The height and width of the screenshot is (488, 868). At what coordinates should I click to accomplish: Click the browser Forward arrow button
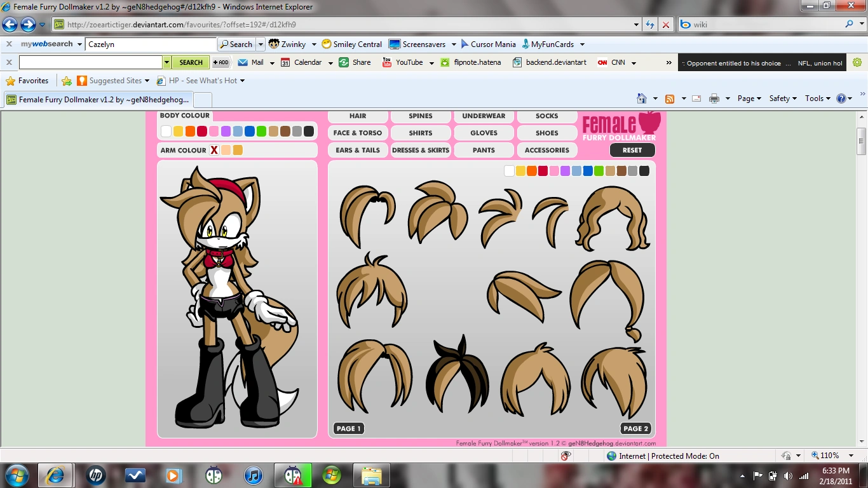point(28,25)
